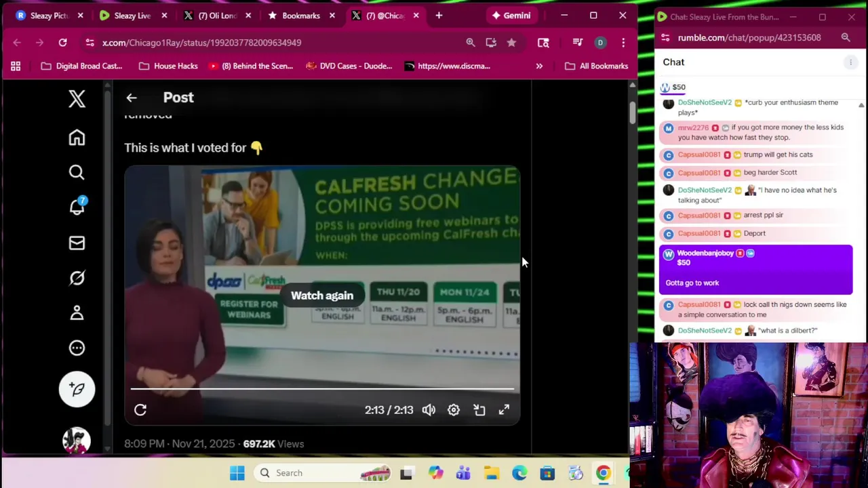Open the Explore search icon in X sidebar
The height and width of the screenshot is (488, 868).
click(77, 173)
